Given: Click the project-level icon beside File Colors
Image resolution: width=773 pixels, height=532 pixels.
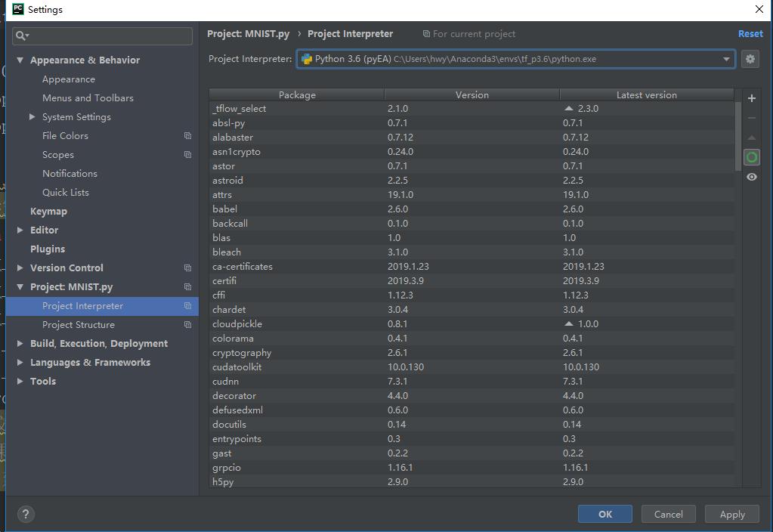Looking at the screenshot, I should pyautogui.click(x=188, y=135).
